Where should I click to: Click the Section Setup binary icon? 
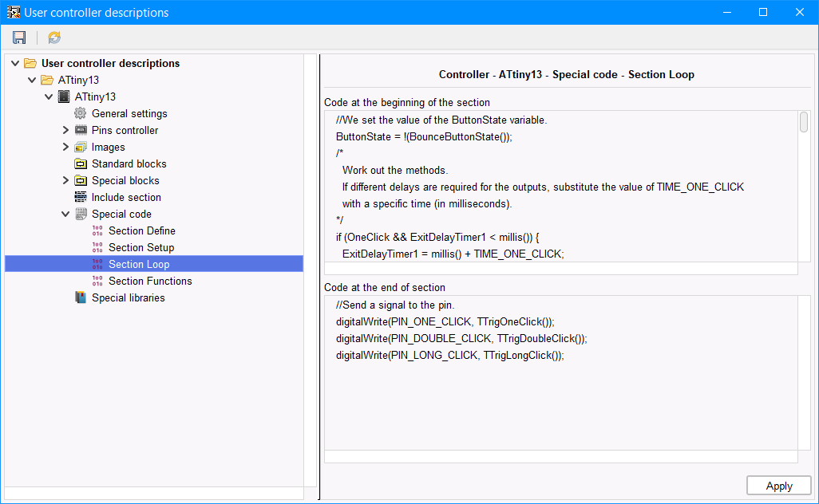(97, 247)
